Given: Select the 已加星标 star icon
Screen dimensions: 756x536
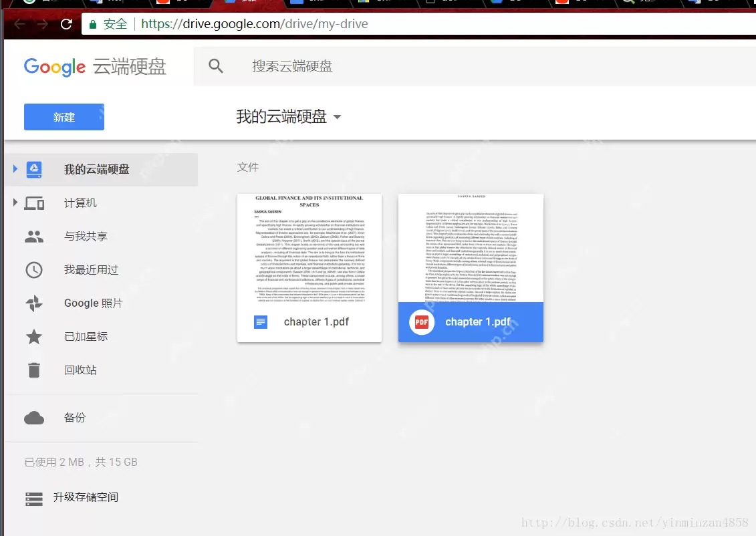Looking at the screenshot, I should coord(35,336).
